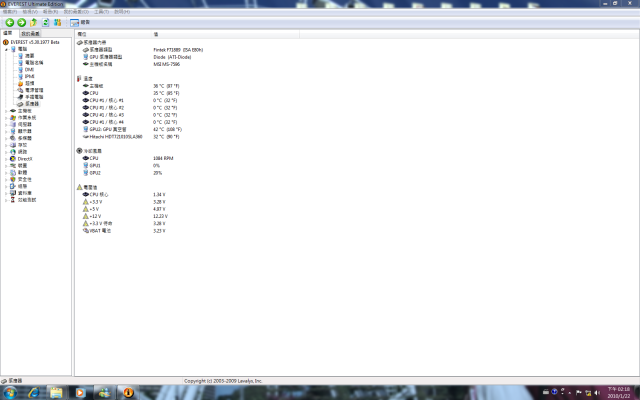
Task: Expand the Multimedia (多媒體) tree node
Action: pos(6,138)
